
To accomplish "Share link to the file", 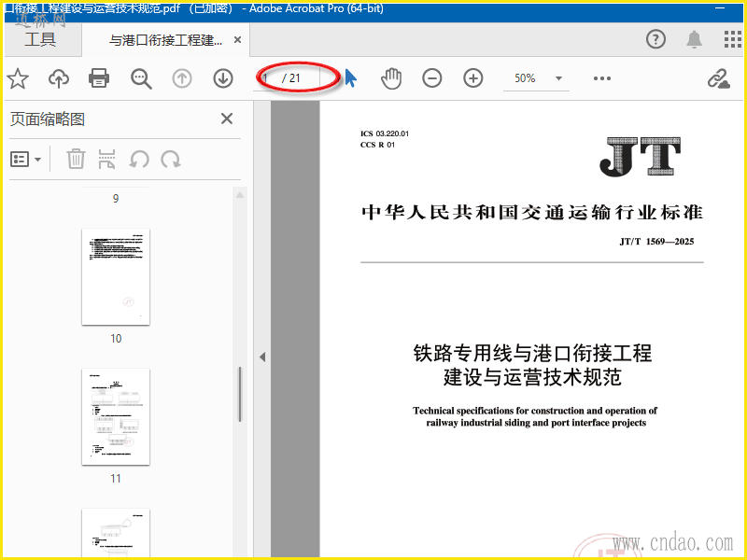I will 718,78.
